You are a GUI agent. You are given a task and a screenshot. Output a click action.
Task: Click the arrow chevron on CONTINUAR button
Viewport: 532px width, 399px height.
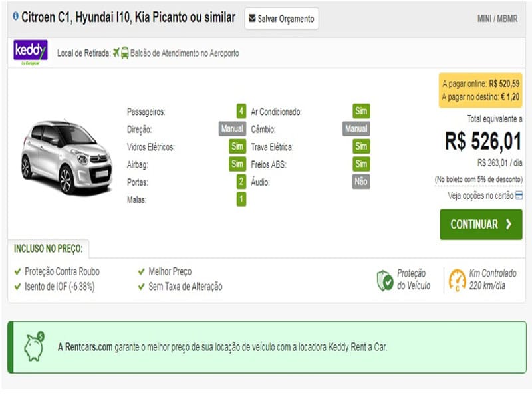[508, 224]
